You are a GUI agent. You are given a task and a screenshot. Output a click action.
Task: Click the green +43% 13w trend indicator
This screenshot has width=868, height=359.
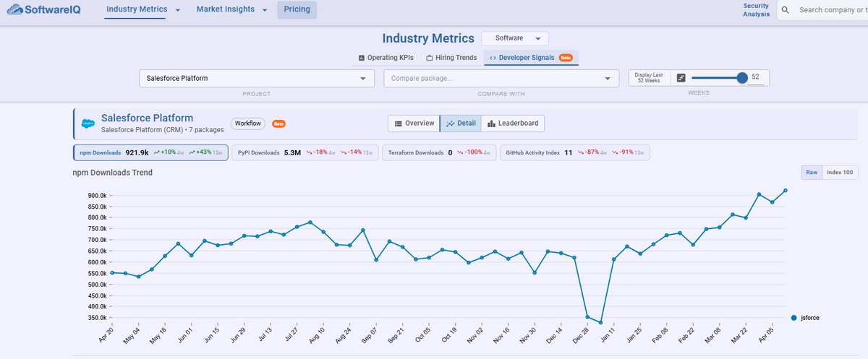(x=206, y=152)
